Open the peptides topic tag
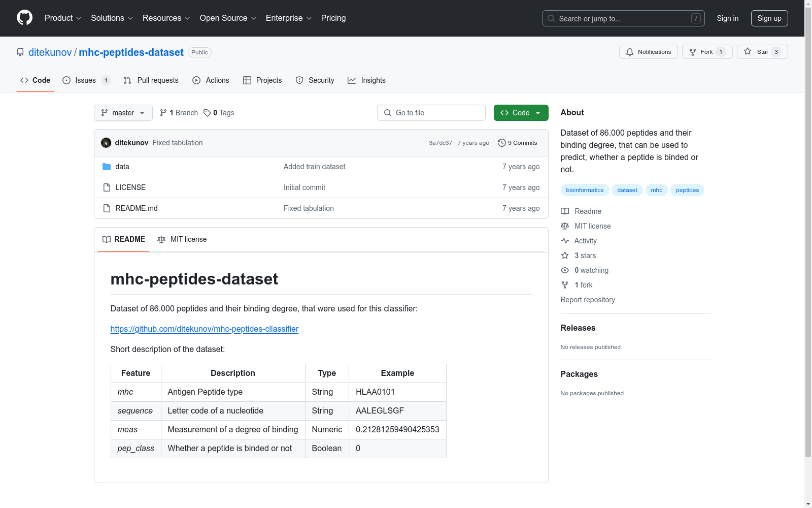Image resolution: width=812 pixels, height=508 pixels. [687, 190]
